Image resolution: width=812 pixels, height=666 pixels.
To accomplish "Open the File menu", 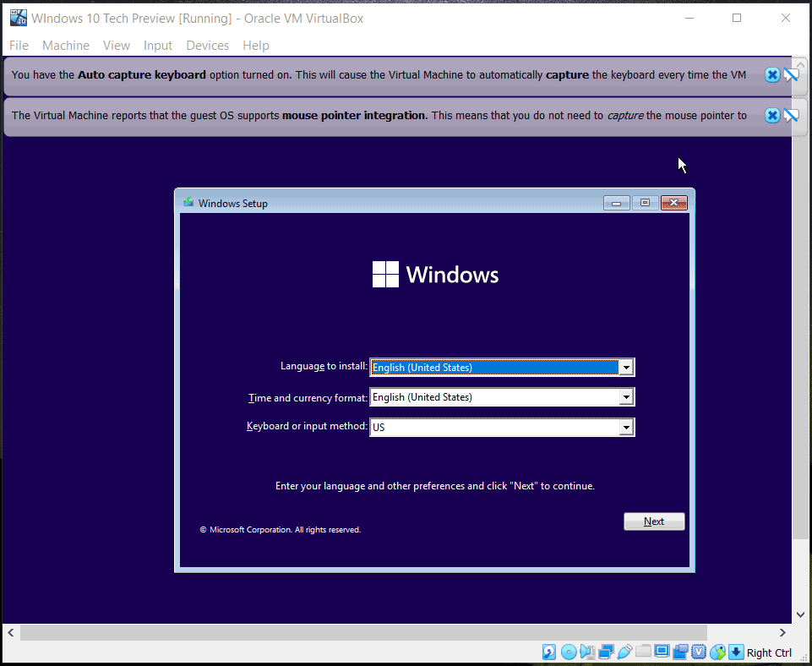I will 19,46.
